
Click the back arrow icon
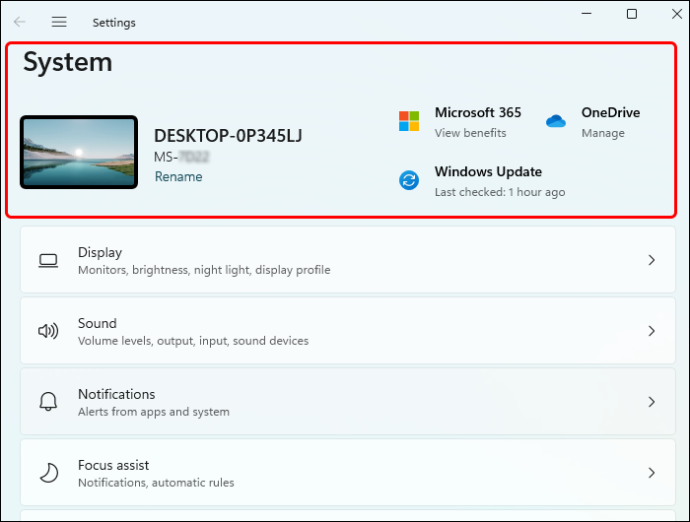point(20,22)
